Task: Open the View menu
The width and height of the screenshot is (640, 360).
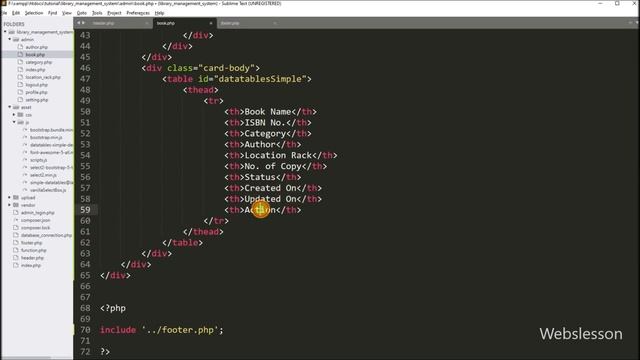Action: tap(67, 13)
